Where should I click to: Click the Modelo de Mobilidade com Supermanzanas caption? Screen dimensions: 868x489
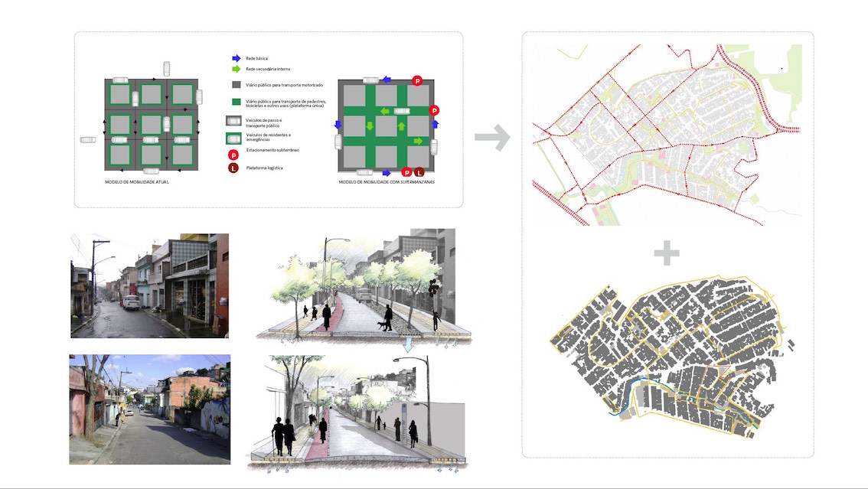tap(385, 184)
